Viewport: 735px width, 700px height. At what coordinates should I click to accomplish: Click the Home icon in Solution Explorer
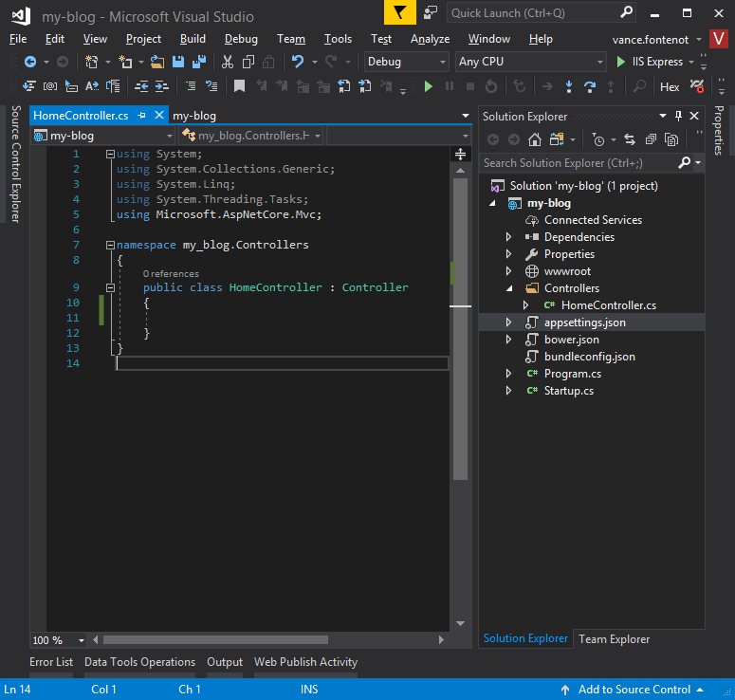click(534, 139)
